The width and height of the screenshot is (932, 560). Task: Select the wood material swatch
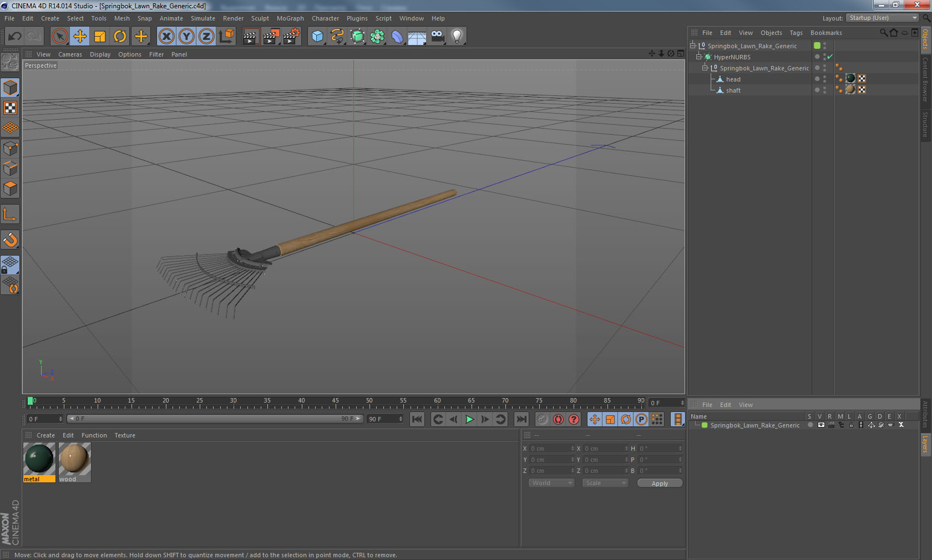click(75, 462)
